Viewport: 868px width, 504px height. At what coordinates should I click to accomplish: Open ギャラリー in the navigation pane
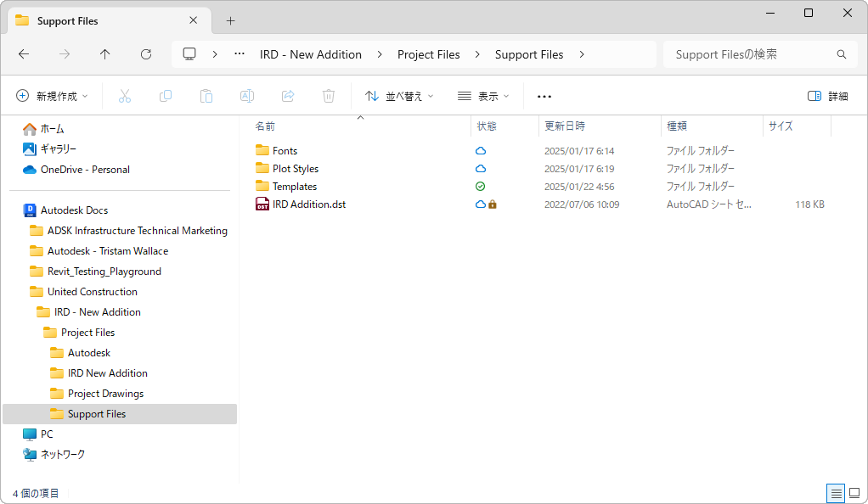pyautogui.click(x=49, y=148)
